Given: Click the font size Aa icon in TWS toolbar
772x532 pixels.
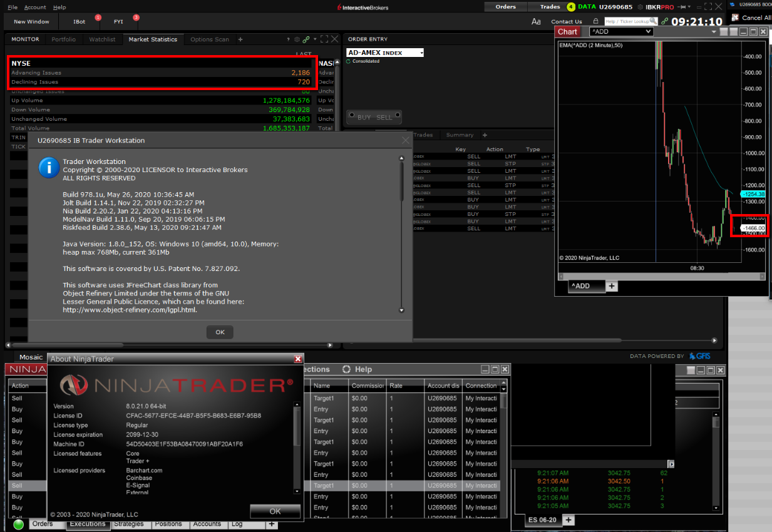Looking at the screenshot, I should coord(536,21).
